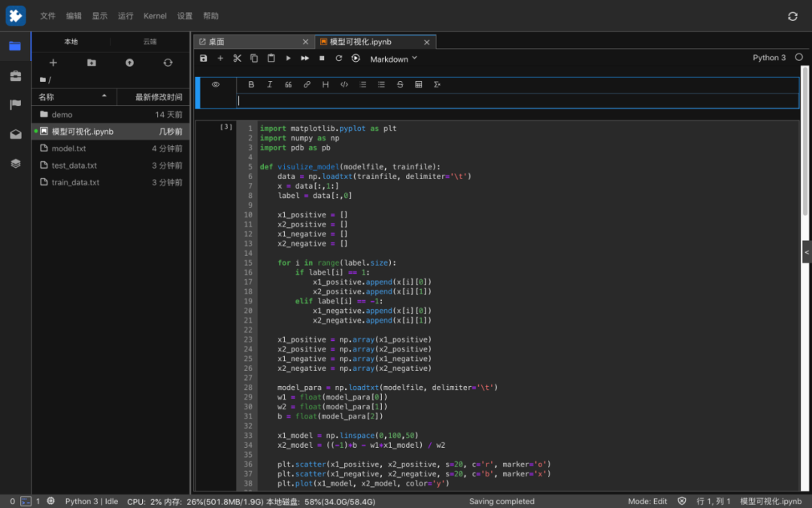Open the Markdown cell type dropdown
The image size is (812, 508).
point(393,59)
